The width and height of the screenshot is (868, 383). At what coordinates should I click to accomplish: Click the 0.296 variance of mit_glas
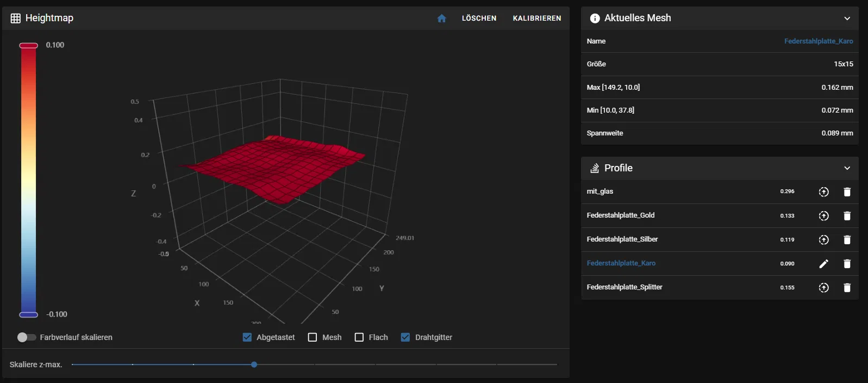click(787, 191)
